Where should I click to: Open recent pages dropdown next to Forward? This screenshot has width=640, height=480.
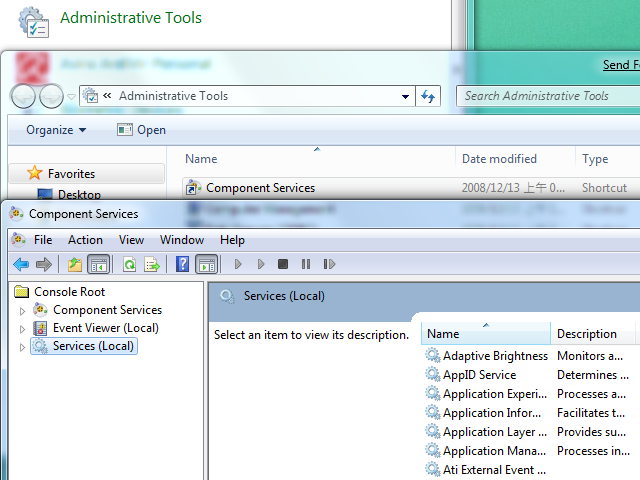pos(71,97)
